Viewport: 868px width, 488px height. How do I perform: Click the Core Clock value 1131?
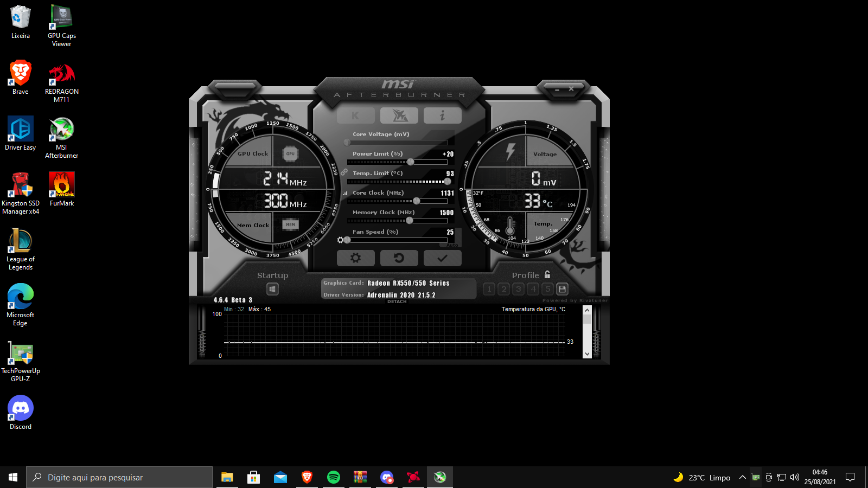tap(448, 193)
